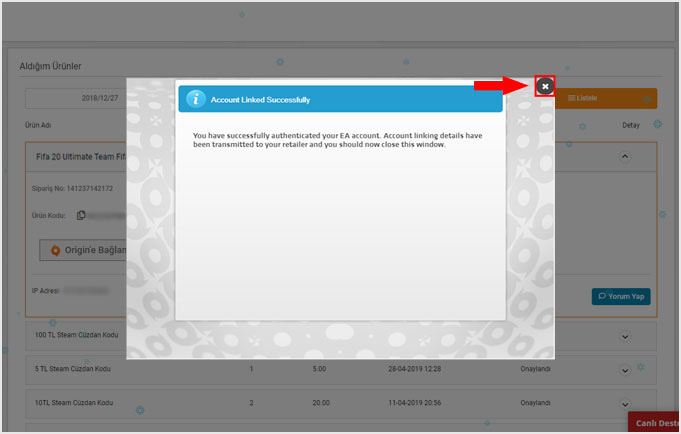Click the Detay column header
The width and height of the screenshot is (681, 434).
(630, 126)
